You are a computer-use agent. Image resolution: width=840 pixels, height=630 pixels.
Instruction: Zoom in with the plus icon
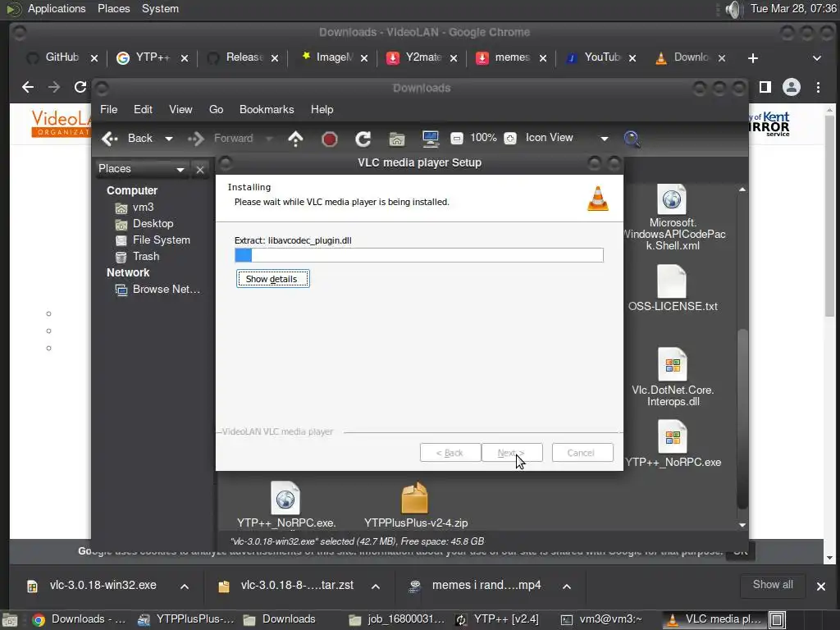tap(510, 139)
